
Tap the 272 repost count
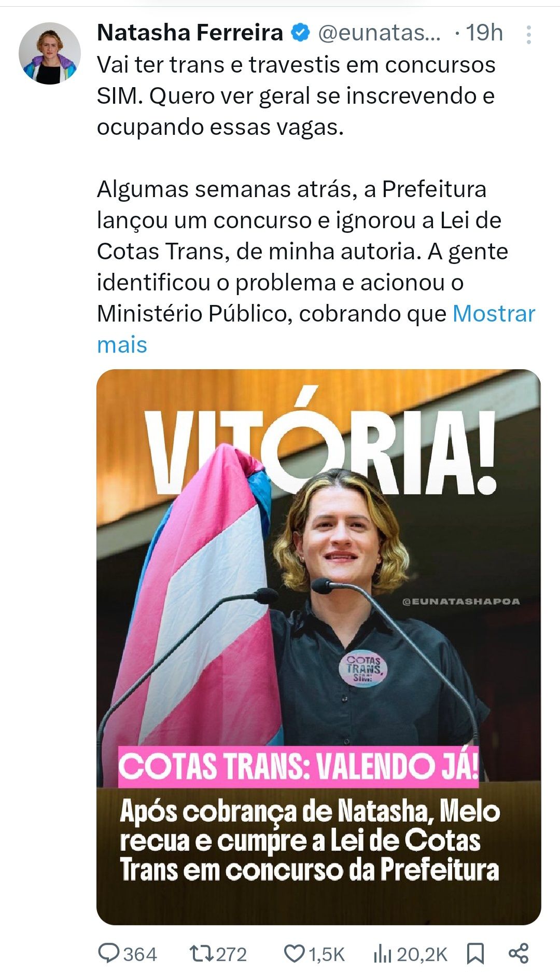pos(231,954)
